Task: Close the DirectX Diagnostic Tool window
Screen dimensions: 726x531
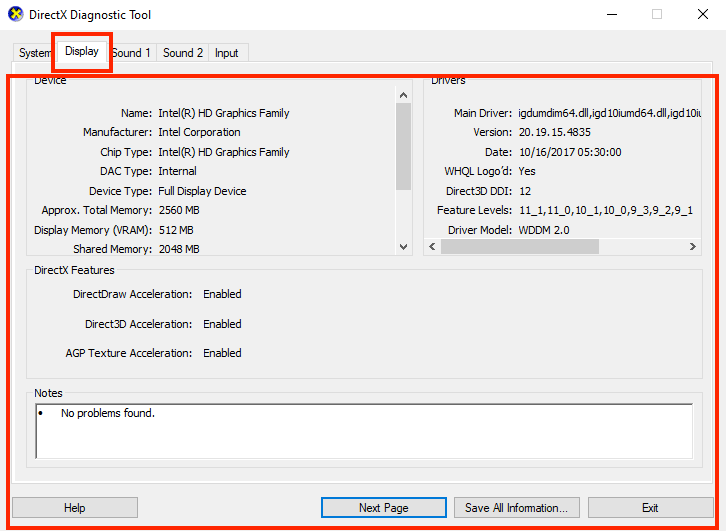Action: tap(703, 14)
